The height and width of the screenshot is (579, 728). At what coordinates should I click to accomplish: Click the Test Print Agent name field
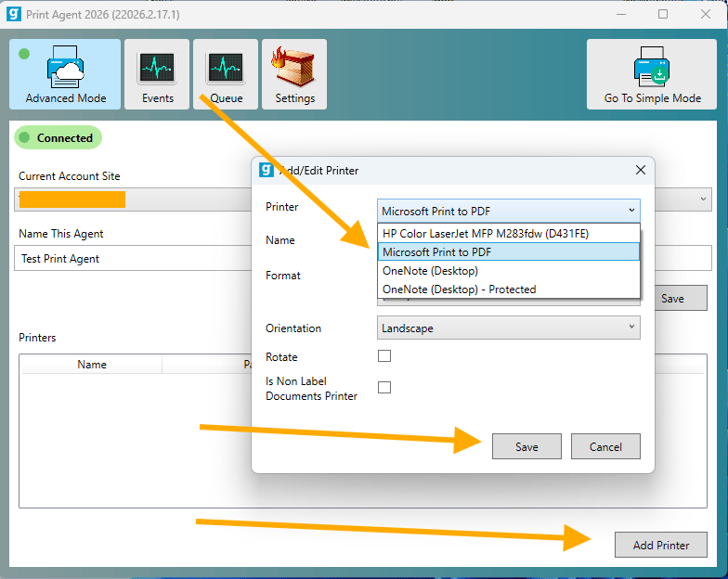(x=133, y=258)
